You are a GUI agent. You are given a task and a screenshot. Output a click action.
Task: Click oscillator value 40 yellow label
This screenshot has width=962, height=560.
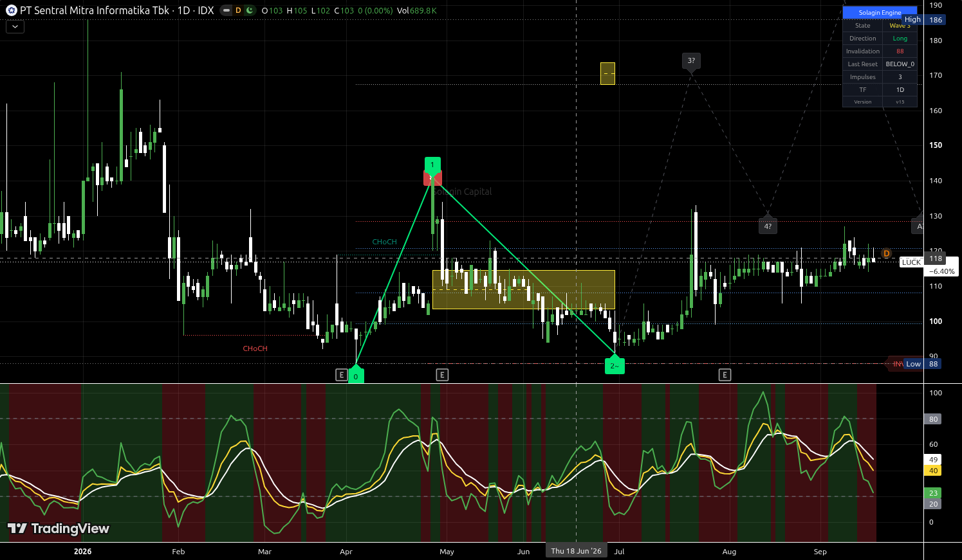click(934, 471)
